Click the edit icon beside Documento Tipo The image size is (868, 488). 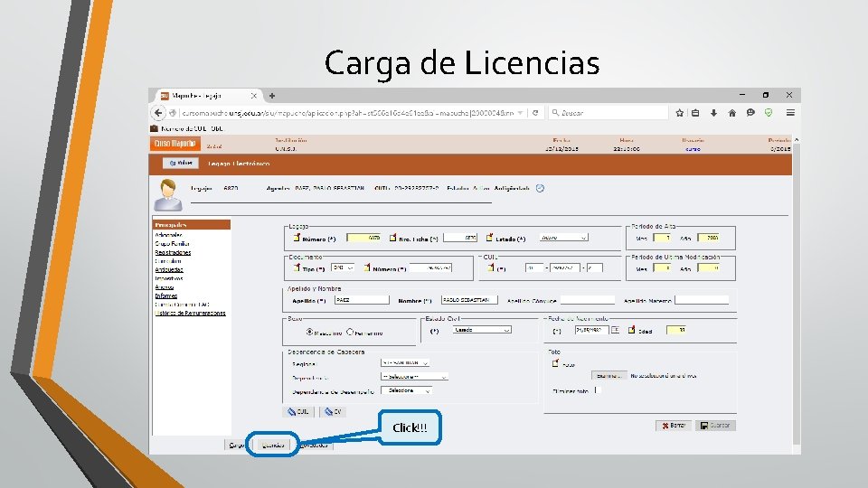[297, 267]
